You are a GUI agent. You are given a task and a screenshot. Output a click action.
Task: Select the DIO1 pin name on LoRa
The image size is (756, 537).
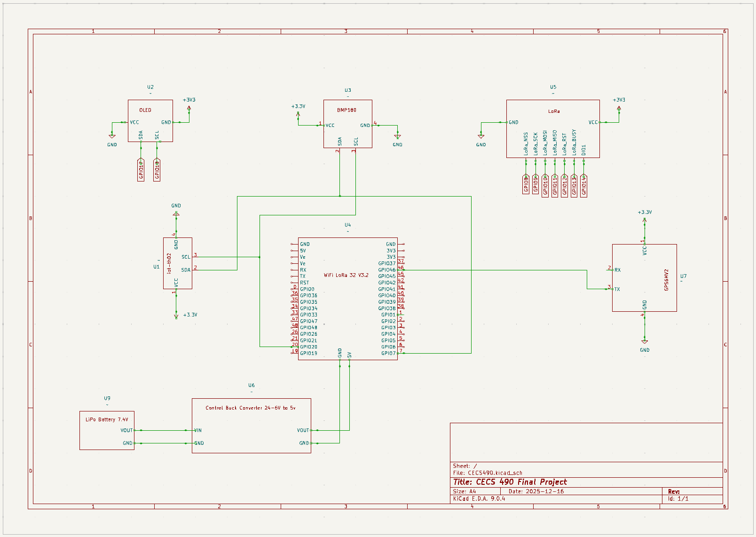point(584,150)
